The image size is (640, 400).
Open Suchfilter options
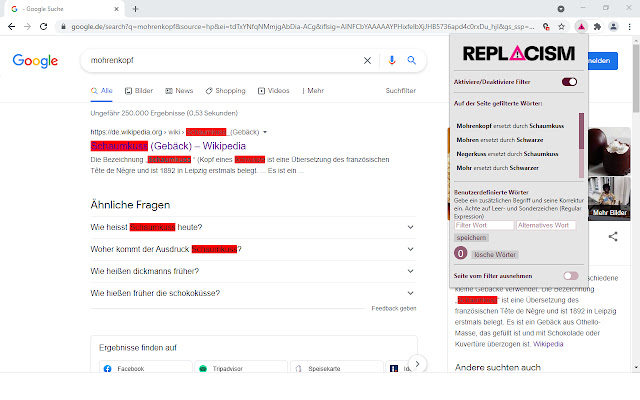coord(400,91)
